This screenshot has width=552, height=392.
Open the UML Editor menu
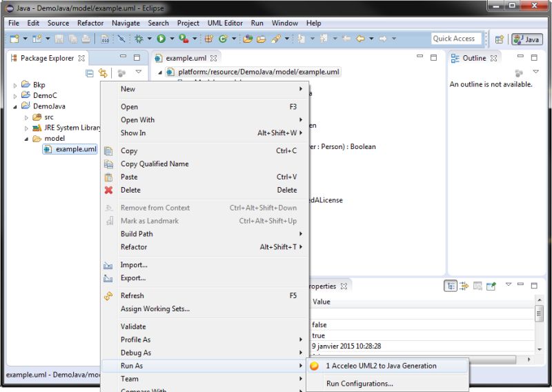point(225,23)
